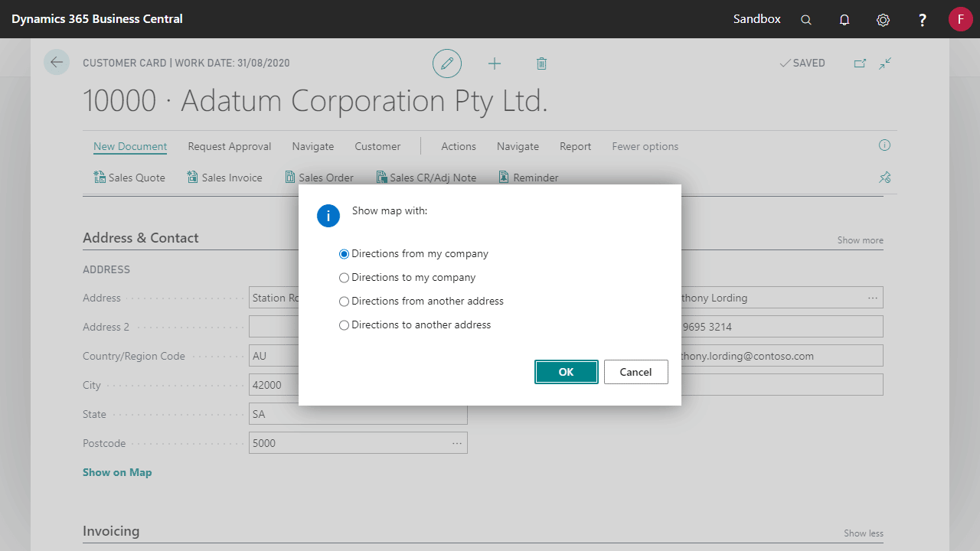
Task: Open the card in a new window icon
Action: [x=860, y=64]
